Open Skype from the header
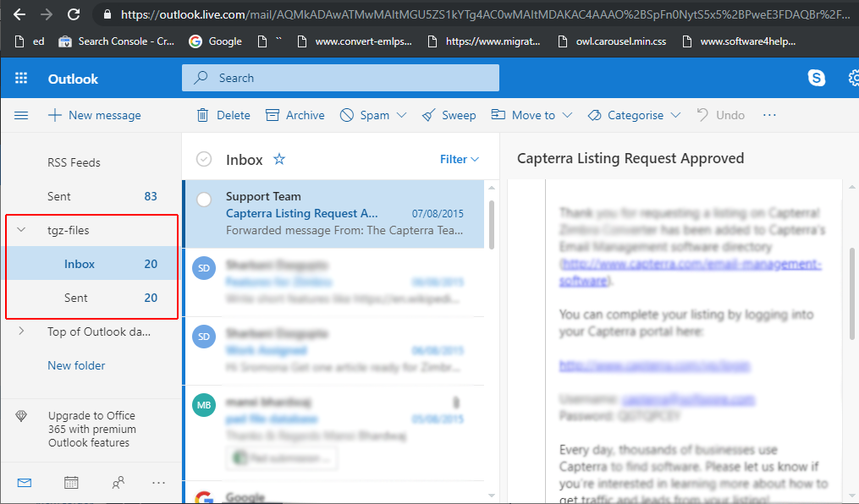Image resolution: width=859 pixels, height=504 pixels. 817,78
